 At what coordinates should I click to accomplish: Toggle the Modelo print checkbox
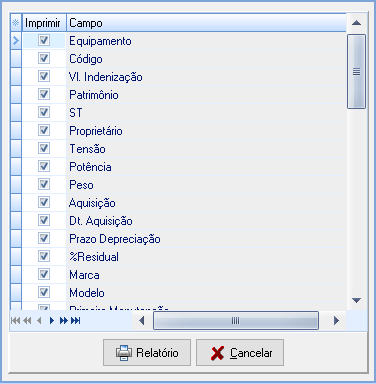(44, 292)
